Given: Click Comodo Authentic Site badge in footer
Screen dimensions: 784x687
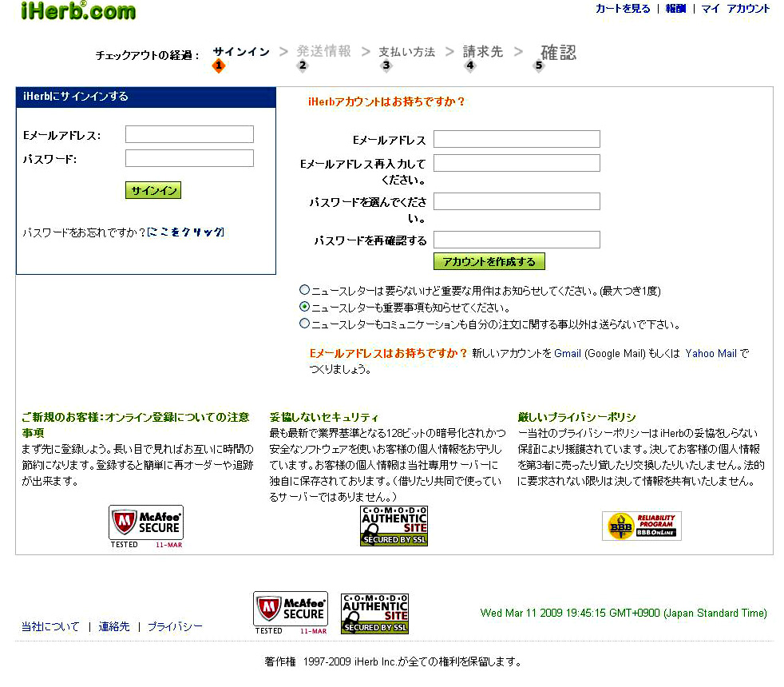Looking at the screenshot, I should 375,614.
